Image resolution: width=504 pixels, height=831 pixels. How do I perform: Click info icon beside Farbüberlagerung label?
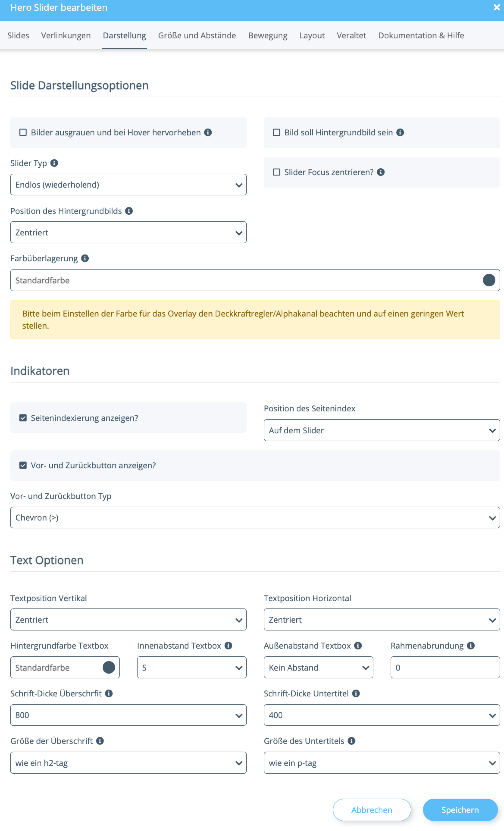point(85,258)
